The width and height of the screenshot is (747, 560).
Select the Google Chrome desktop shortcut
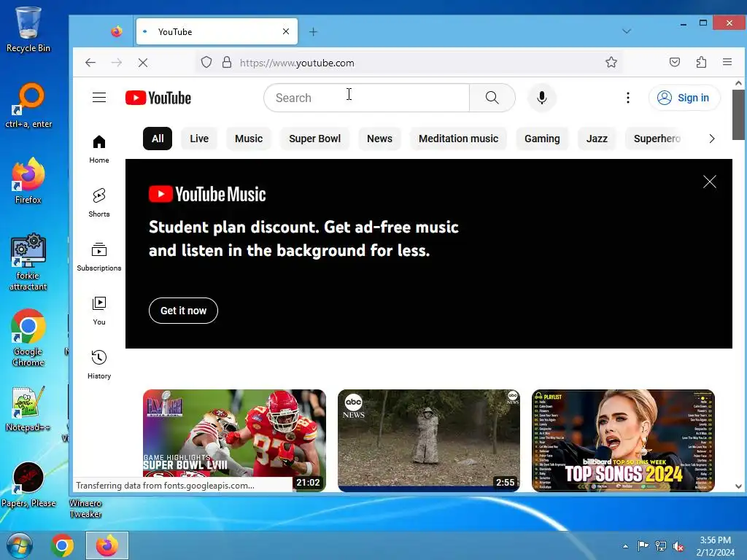[28, 338]
